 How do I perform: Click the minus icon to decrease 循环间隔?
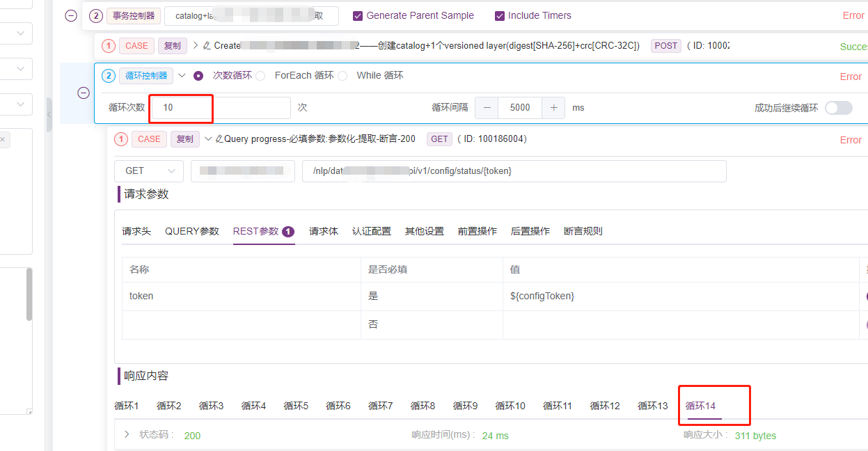[487, 108]
